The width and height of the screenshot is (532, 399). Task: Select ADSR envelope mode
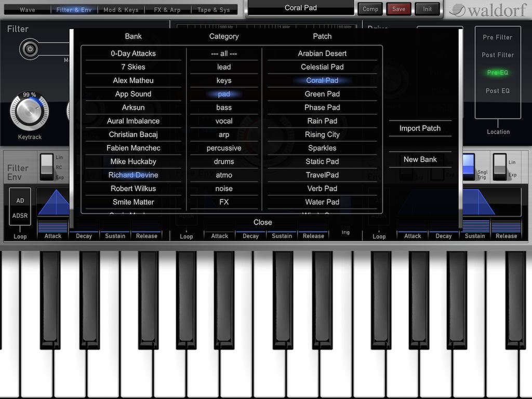[x=20, y=216]
